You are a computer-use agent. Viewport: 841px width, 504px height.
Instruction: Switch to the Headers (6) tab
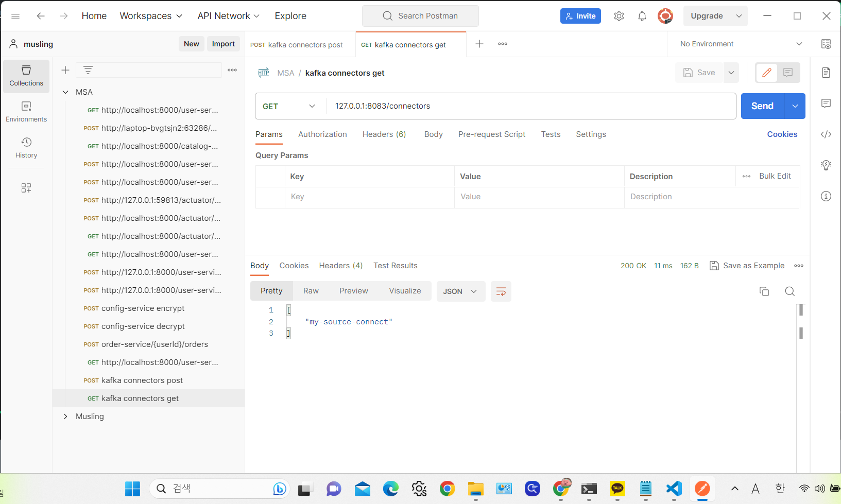tap(384, 134)
